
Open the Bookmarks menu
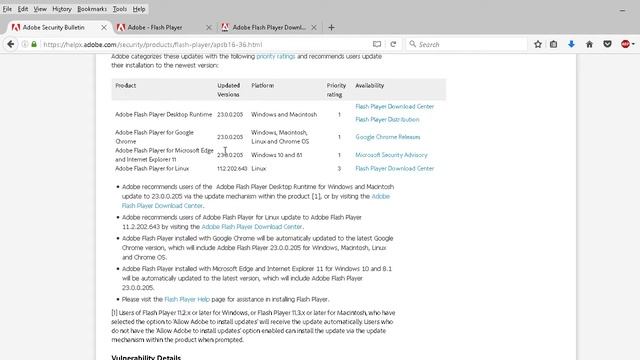[x=92, y=9]
